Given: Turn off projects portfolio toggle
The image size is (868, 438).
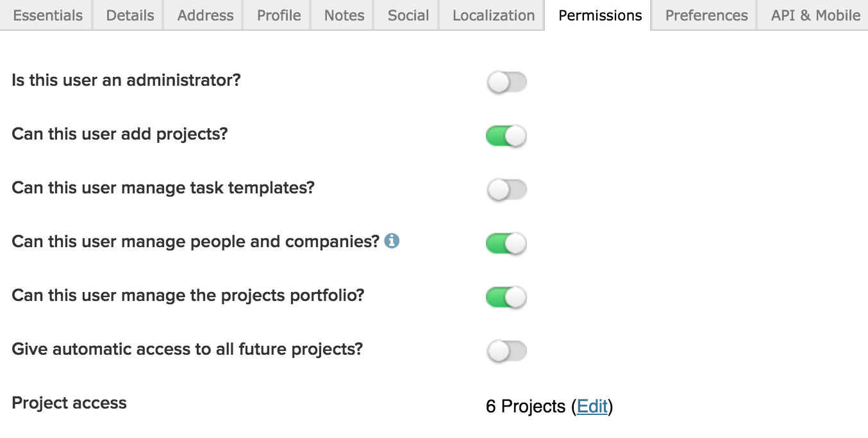Looking at the screenshot, I should 506,298.
